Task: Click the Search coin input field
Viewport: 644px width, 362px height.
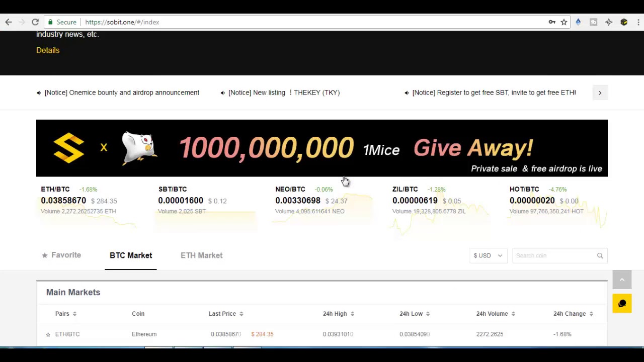Action: coord(554,255)
